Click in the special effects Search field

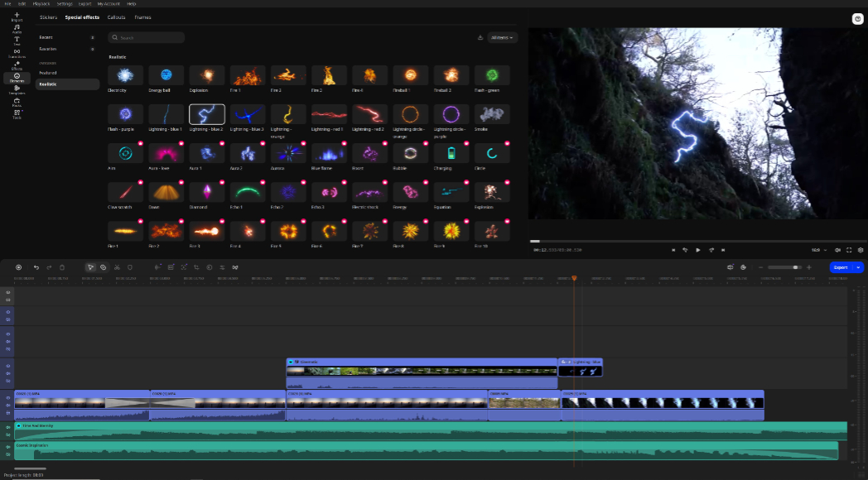(146, 37)
